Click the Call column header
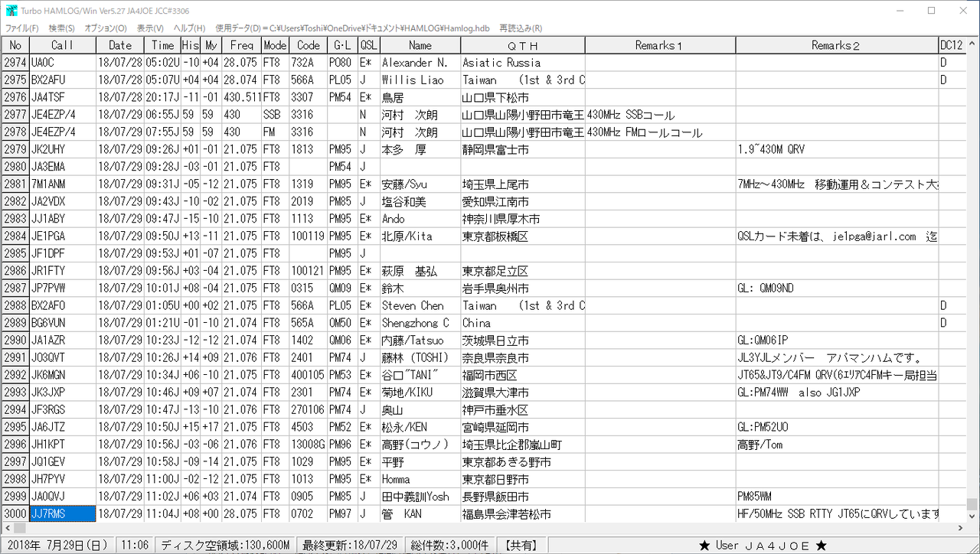 63,45
